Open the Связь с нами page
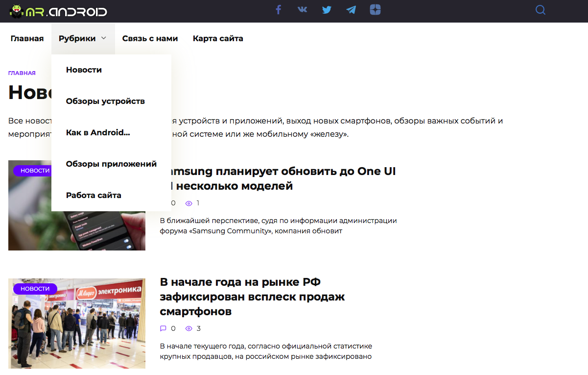588x375 pixels. tap(150, 39)
